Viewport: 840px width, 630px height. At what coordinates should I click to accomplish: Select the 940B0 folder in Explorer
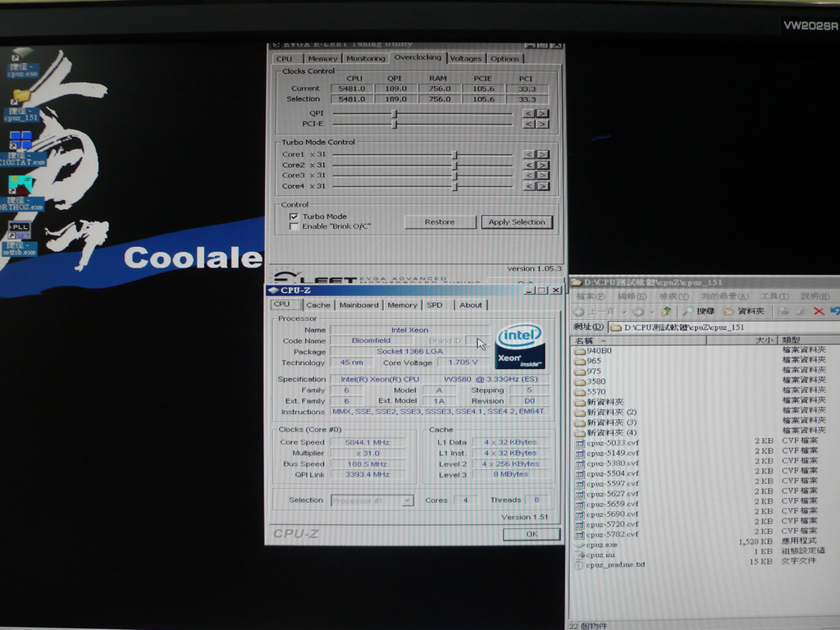[x=593, y=351]
